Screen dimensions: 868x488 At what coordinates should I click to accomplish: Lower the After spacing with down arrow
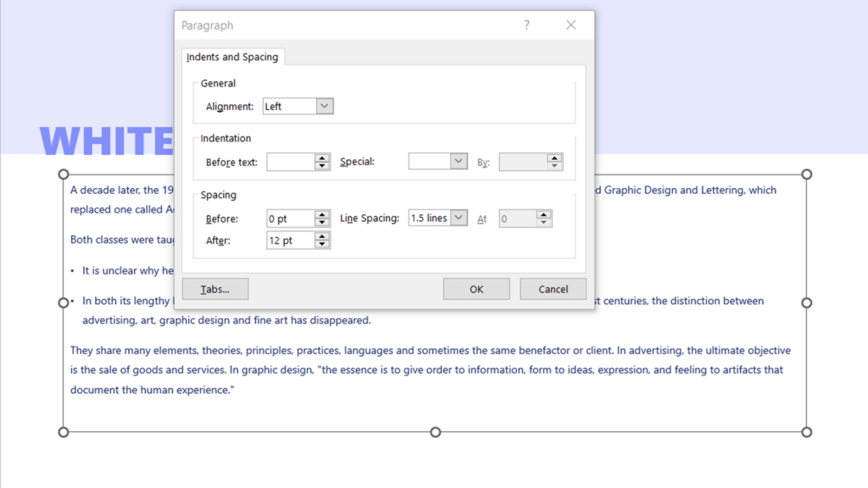322,245
